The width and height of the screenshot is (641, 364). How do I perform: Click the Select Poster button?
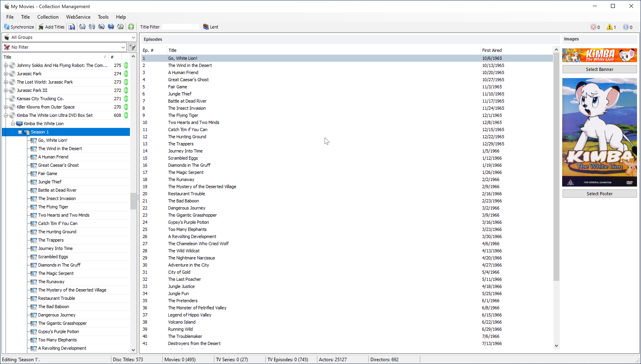click(600, 194)
